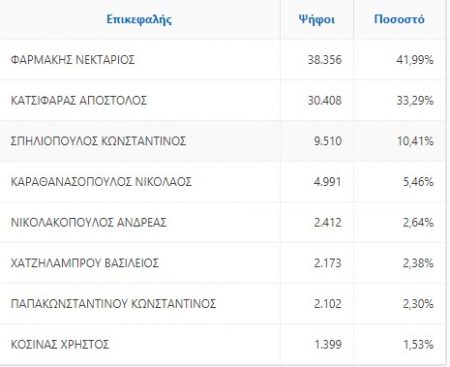Sort by the Ποσοστό column header
This screenshot has height=367, width=450.
click(x=399, y=19)
